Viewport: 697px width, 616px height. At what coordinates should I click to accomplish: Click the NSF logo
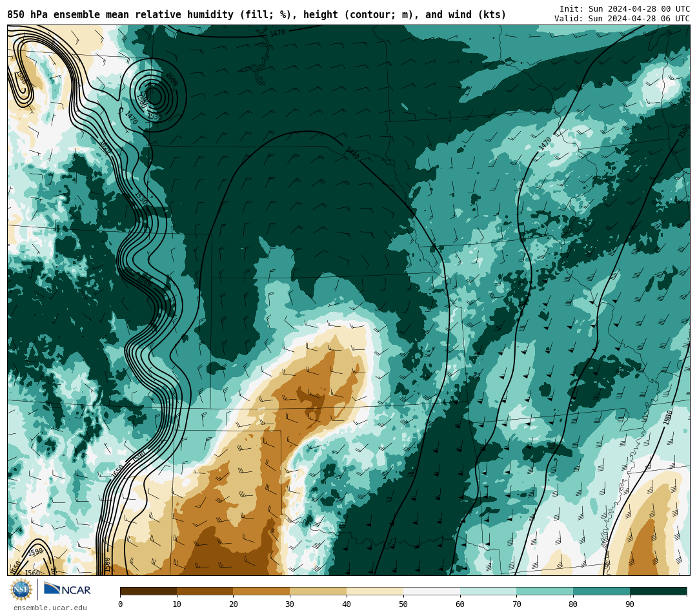21,590
